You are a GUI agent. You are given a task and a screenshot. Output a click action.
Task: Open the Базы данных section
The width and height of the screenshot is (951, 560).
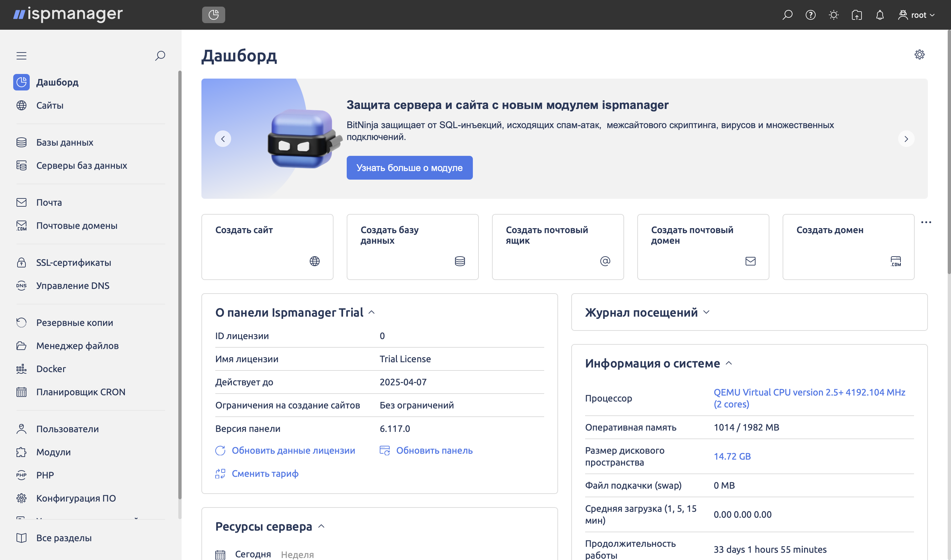[x=64, y=142]
